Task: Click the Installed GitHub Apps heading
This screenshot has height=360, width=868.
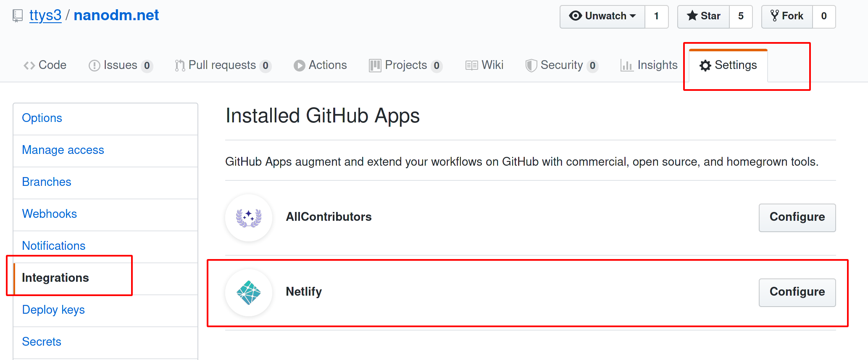Action: (x=322, y=116)
